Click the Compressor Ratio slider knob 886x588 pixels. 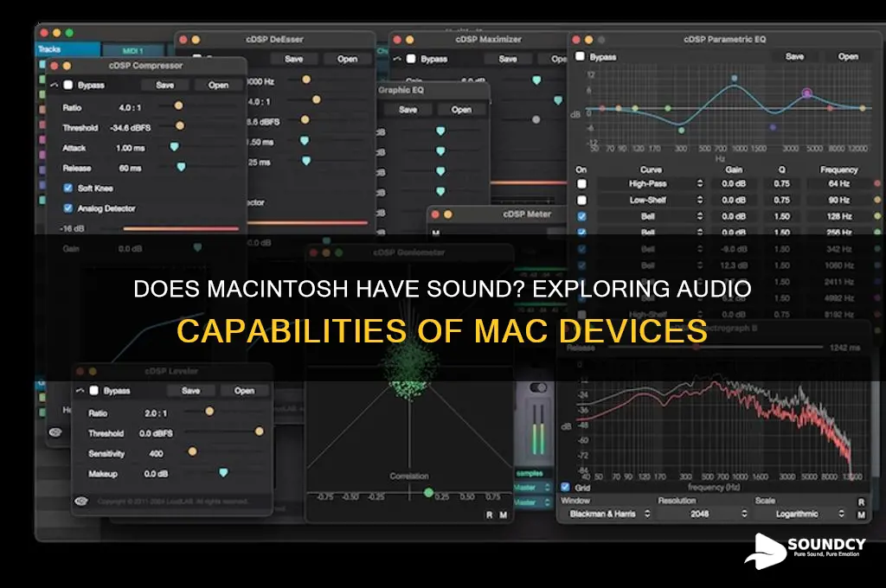pyautogui.click(x=178, y=105)
